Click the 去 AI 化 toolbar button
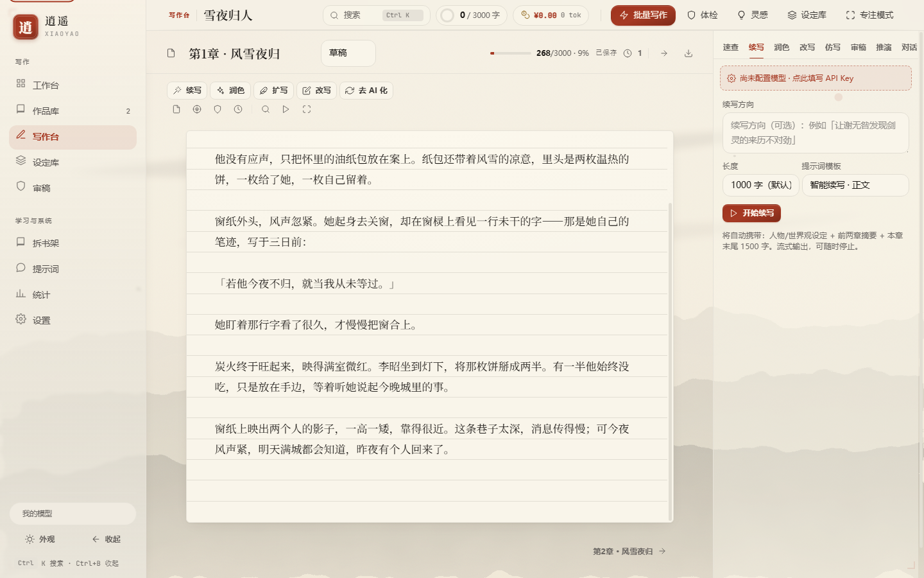This screenshot has height=578, width=924. point(366,91)
